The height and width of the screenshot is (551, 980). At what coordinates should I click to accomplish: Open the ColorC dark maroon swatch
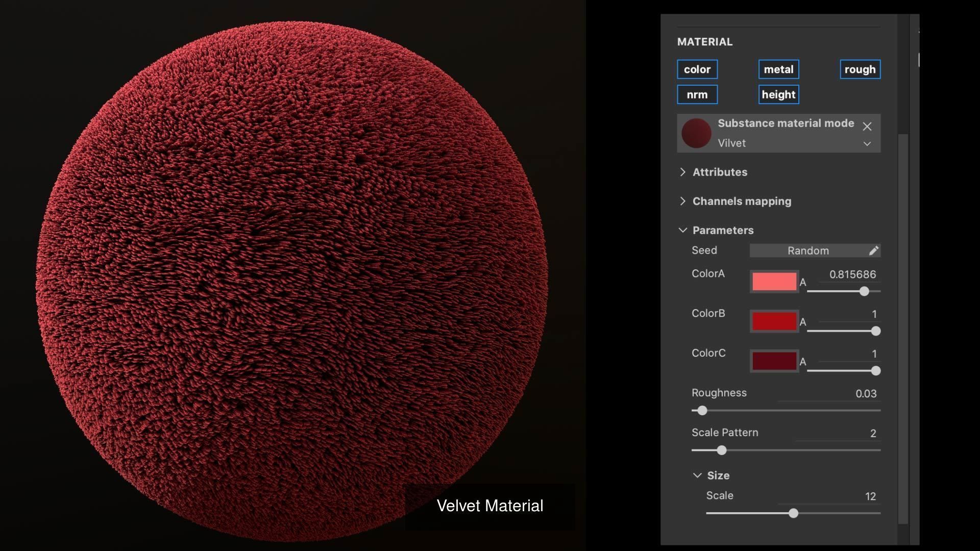coord(774,361)
